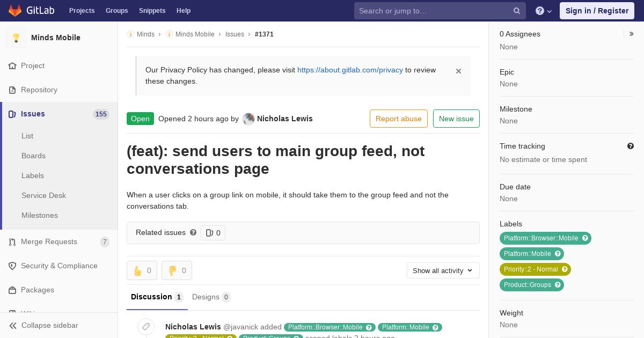The height and width of the screenshot is (338, 644).
Task: Click Issues breadcrumb link
Action: (235, 34)
